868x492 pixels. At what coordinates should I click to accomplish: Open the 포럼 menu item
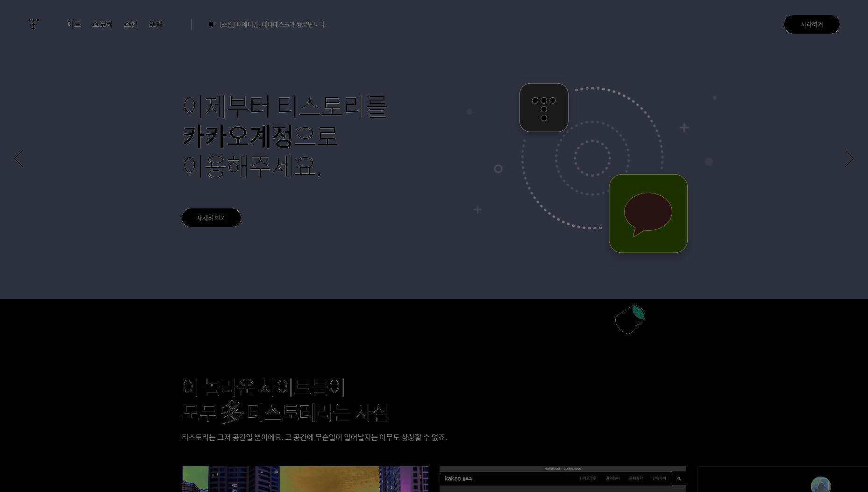tap(156, 24)
